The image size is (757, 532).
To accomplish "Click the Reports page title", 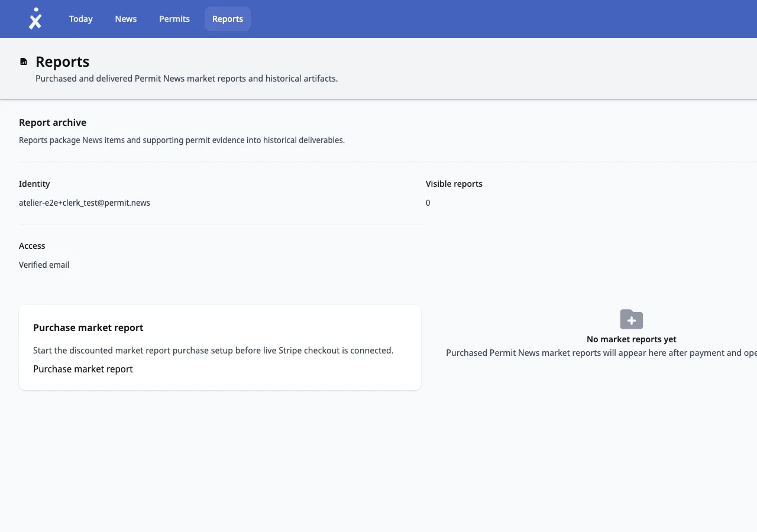I will (x=62, y=61).
